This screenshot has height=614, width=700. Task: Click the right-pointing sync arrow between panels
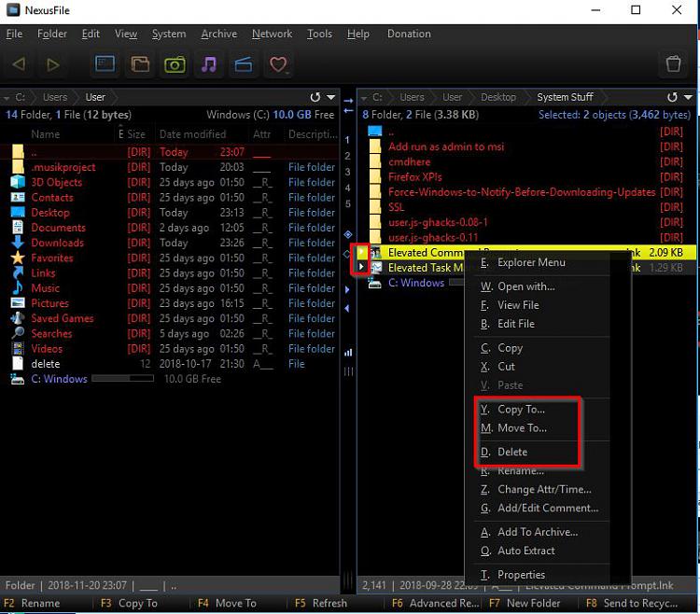(349, 101)
